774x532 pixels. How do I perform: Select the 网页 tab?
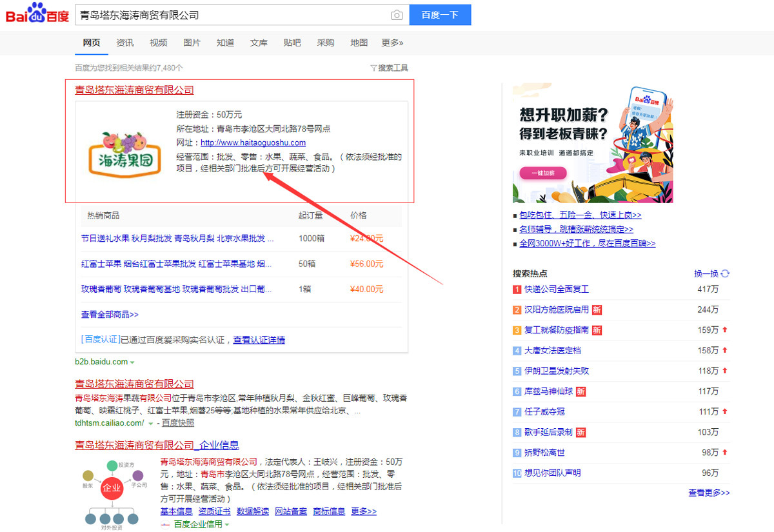click(x=92, y=43)
